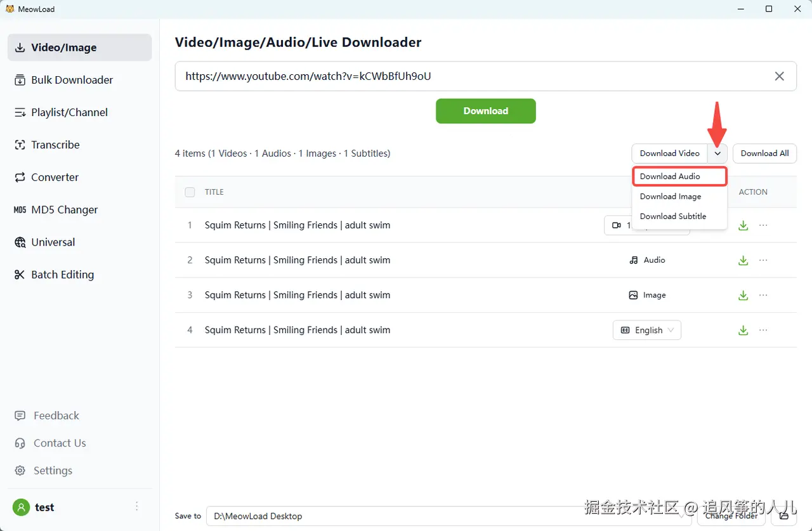Click the items count summary text
Viewport: 812px width, 531px height.
283,154
